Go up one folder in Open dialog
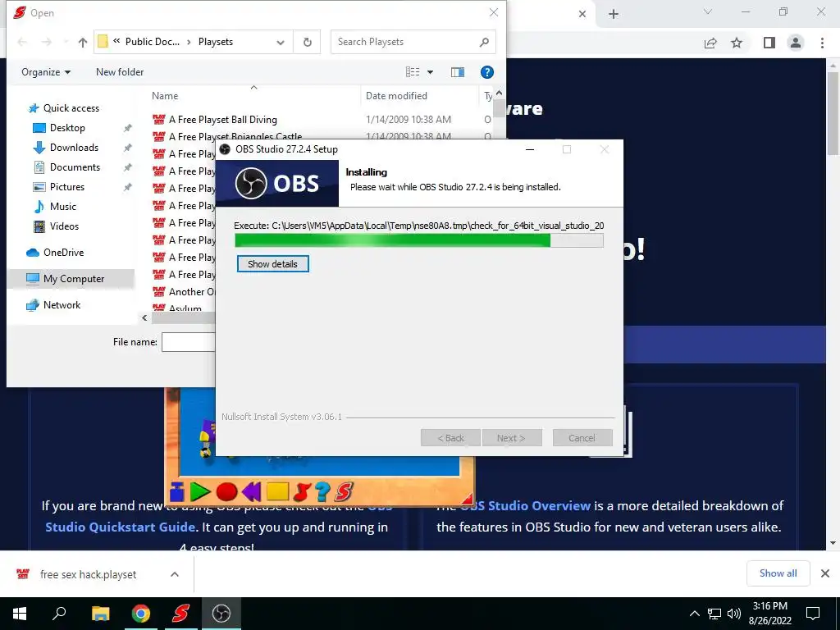The image size is (840, 630). click(83, 42)
